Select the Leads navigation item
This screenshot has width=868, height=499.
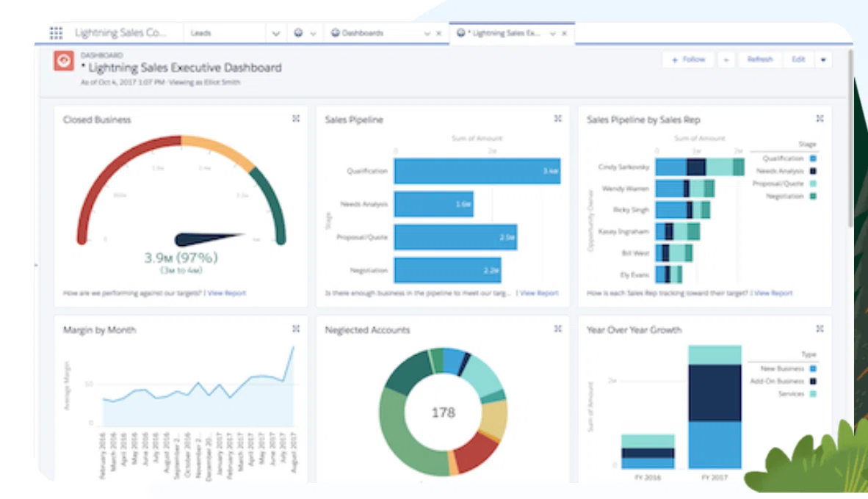201,33
